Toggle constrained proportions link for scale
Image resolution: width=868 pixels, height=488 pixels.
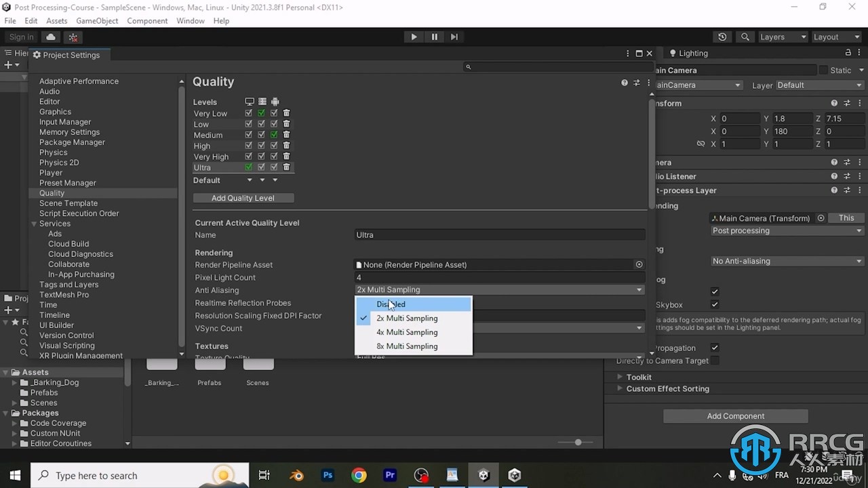tap(701, 144)
